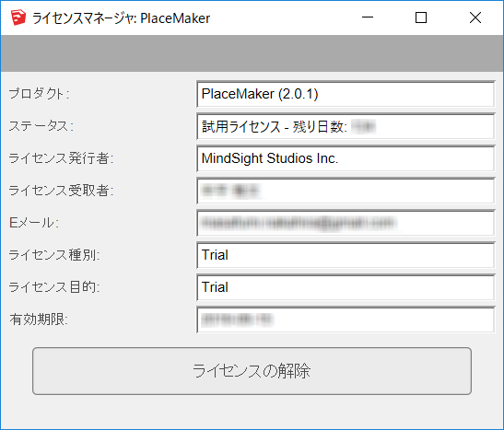Click the プロダクト field showing PlaceMaker (2.0.1)
Viewport: 504px width, 430px height.
click(346, 94)
